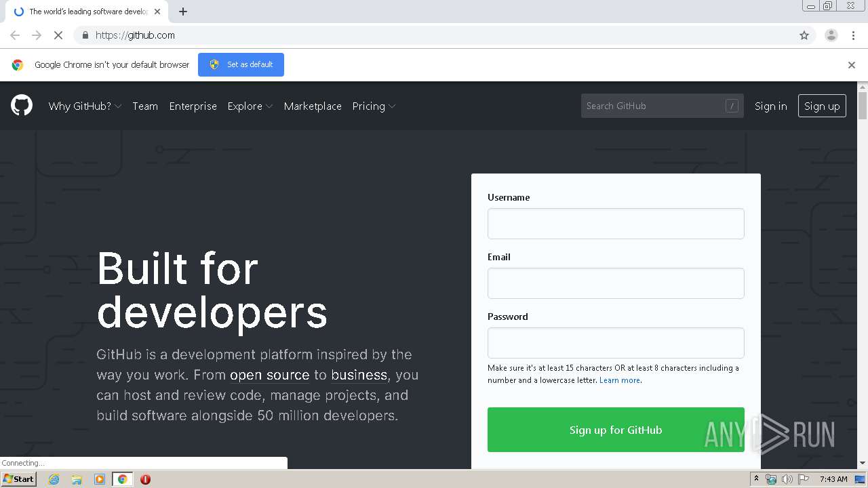Stop loading the page
The image size is (868, 488).
(x=58, y=35)
